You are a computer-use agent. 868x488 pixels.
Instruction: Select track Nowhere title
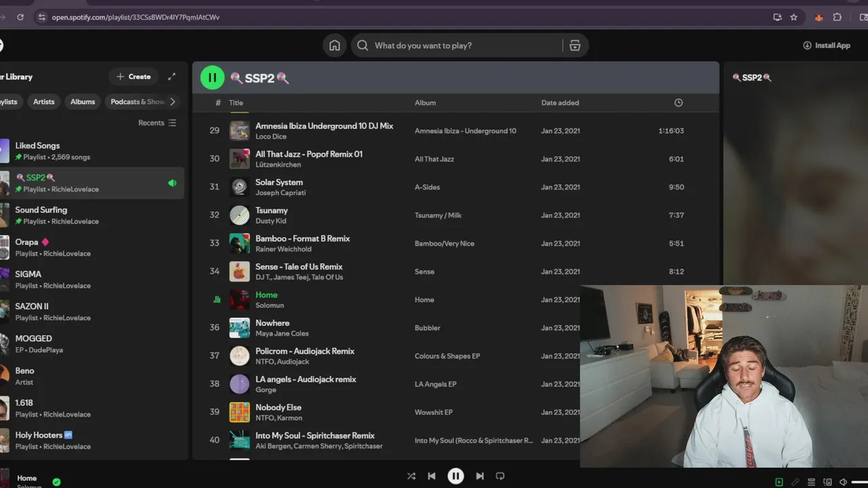pos(273,323)
